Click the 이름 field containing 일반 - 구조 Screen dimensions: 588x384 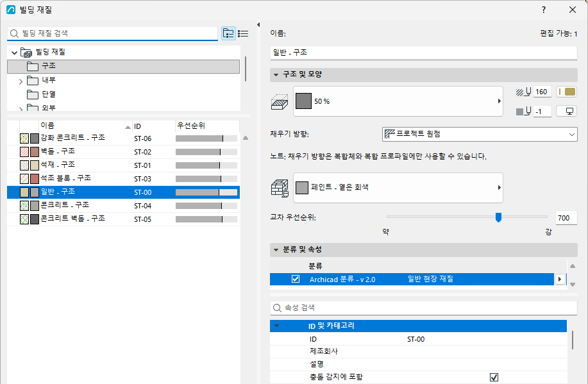[x=423, y=53]
